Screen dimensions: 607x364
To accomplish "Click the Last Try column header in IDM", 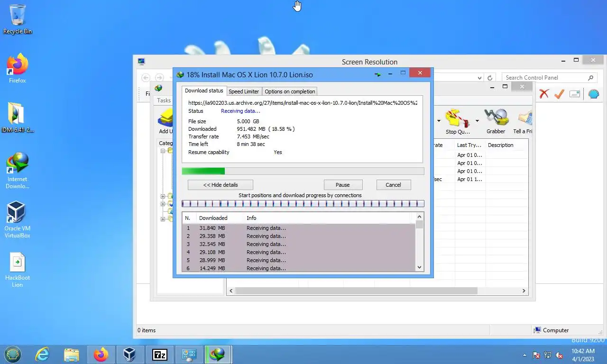I will [x=470, y=145].
